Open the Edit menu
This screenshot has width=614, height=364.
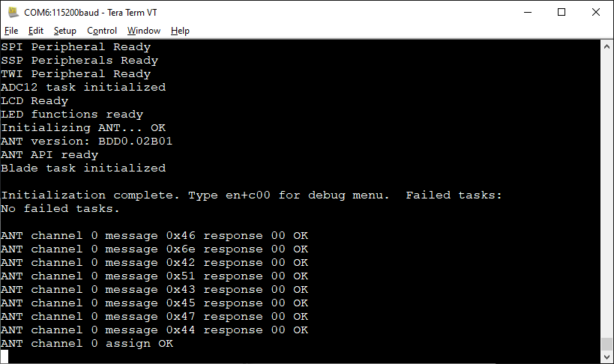36,31
